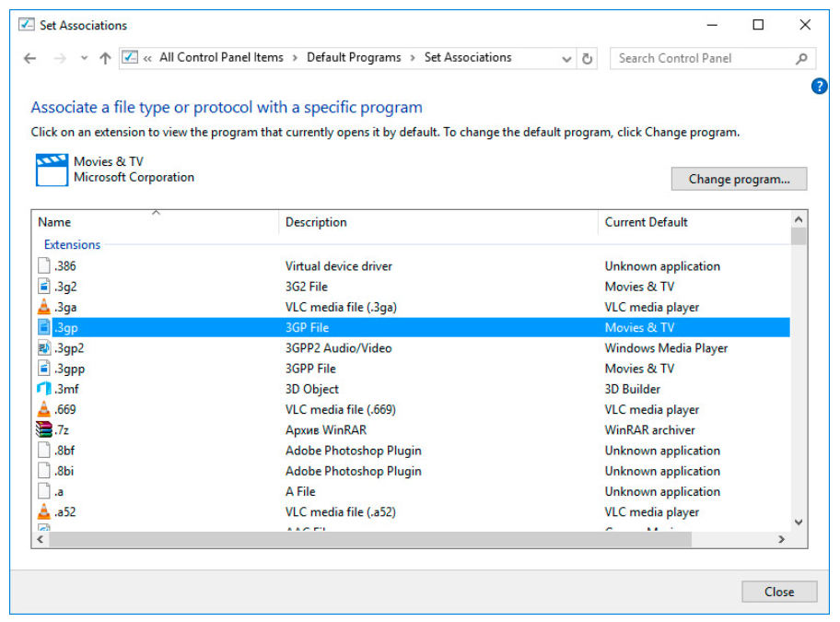Click the 3D Builder icon for .3mf
The image size is (840, 622).
pyautogui.click(x=43, y=389)
